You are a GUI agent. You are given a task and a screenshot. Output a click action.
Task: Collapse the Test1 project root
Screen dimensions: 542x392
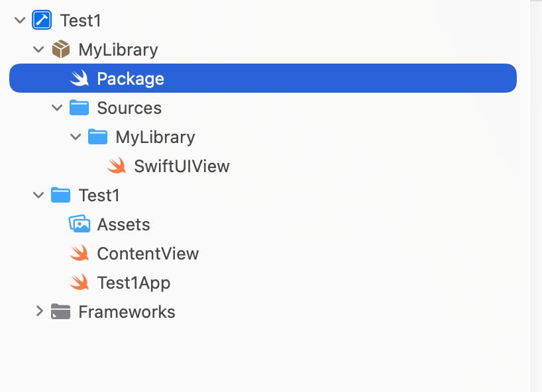coord(20,21)
